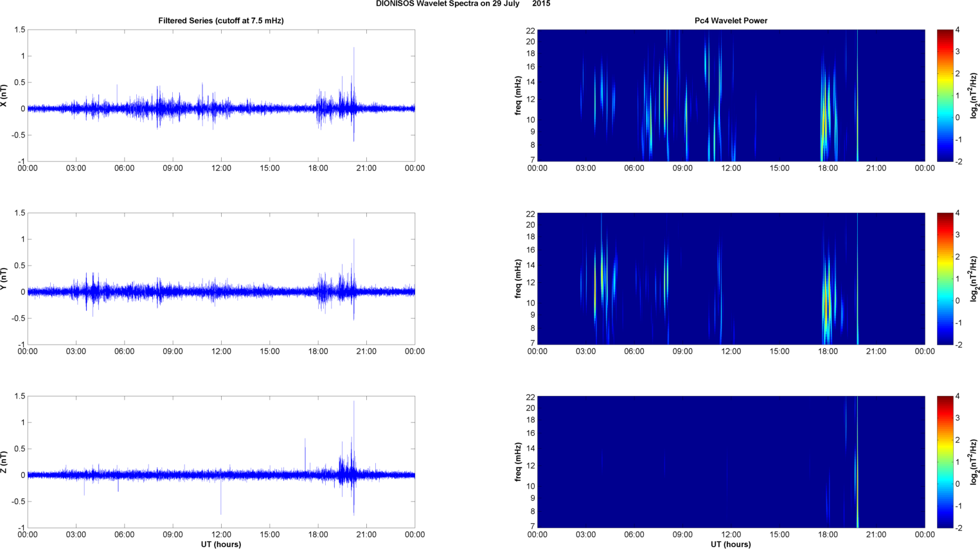980x549 pixels.
Task: Select the 'Filtered Series (cutoff at 7.5 mHz)' heading
Action: tap(221, 21)
